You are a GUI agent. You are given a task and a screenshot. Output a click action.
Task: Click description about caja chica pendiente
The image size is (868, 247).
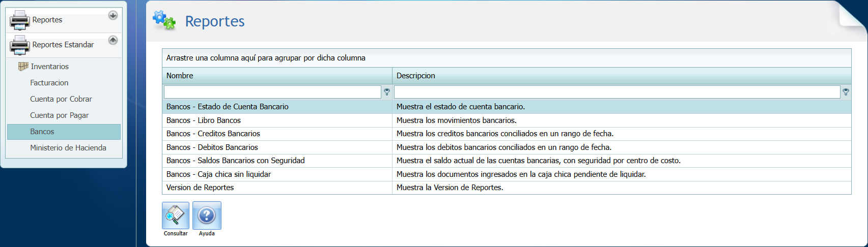point(521,174)
